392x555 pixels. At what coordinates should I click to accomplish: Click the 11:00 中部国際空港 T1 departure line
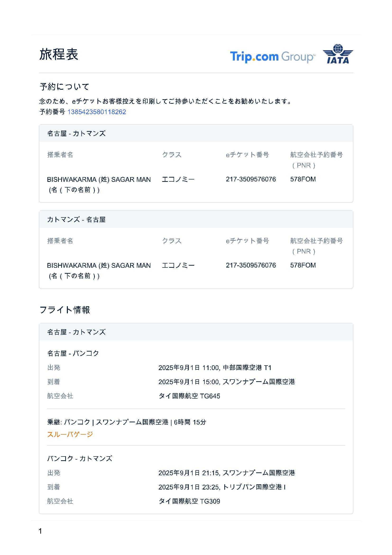pos(215,368)
